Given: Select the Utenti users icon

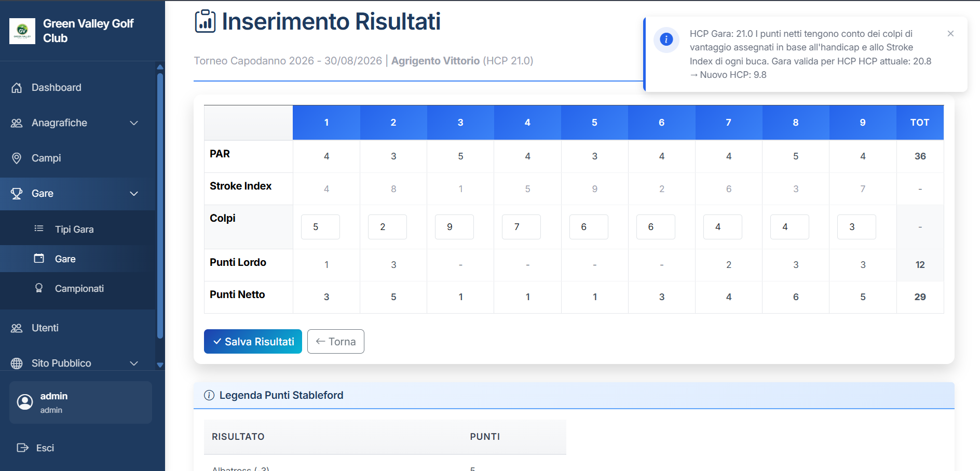Looking at the screenshot, I should pyautogui.click(x=17, y=328).
